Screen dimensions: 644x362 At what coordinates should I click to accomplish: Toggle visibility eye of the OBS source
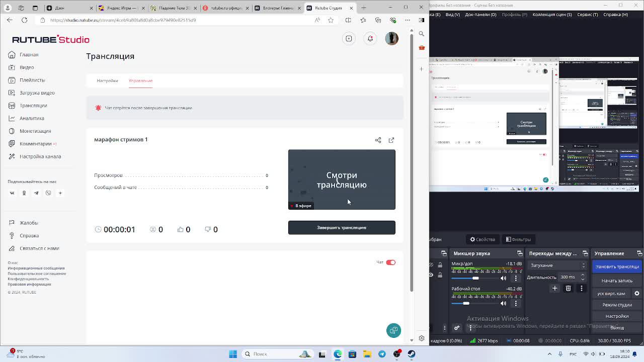(431, 275)
